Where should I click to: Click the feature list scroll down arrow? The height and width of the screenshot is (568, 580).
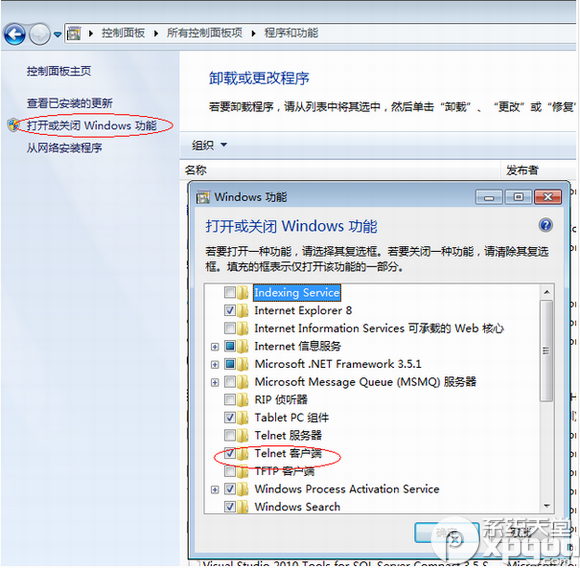click(547, 506)
